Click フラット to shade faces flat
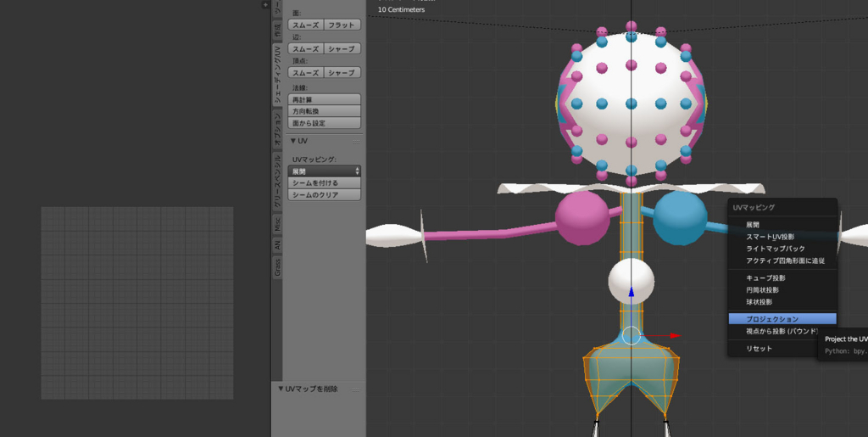The image size is (868, 437). [342, 25]
